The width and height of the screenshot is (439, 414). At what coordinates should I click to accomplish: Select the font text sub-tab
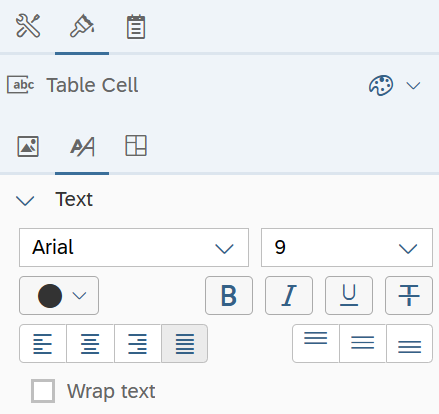(x=82, y=146)
